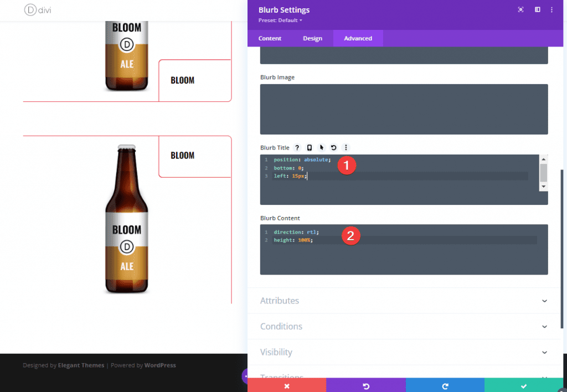This screenshot has width=567, height=392.
Task: Click the 'position: absolute;' code line
Action: (x=302, y=160)
